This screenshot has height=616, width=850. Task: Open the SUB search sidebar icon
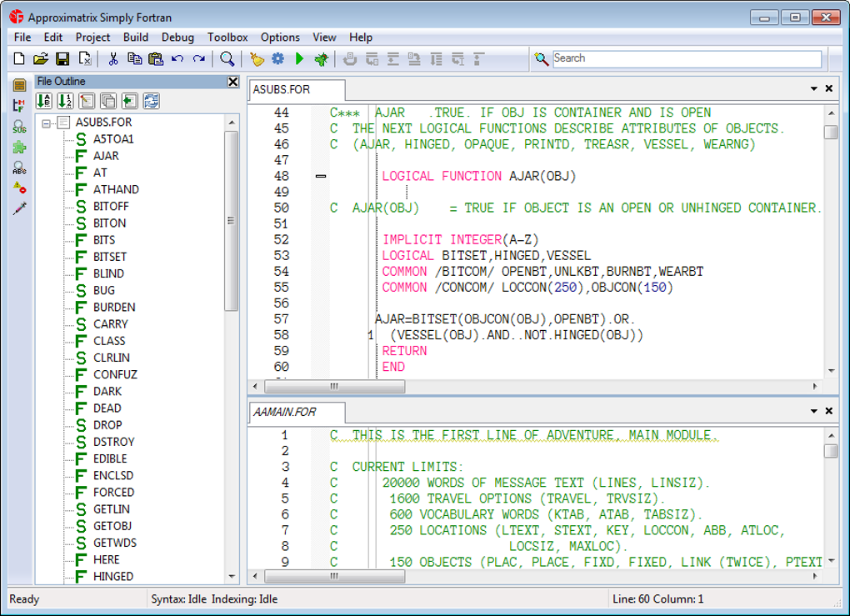click(x=18, y=127)
